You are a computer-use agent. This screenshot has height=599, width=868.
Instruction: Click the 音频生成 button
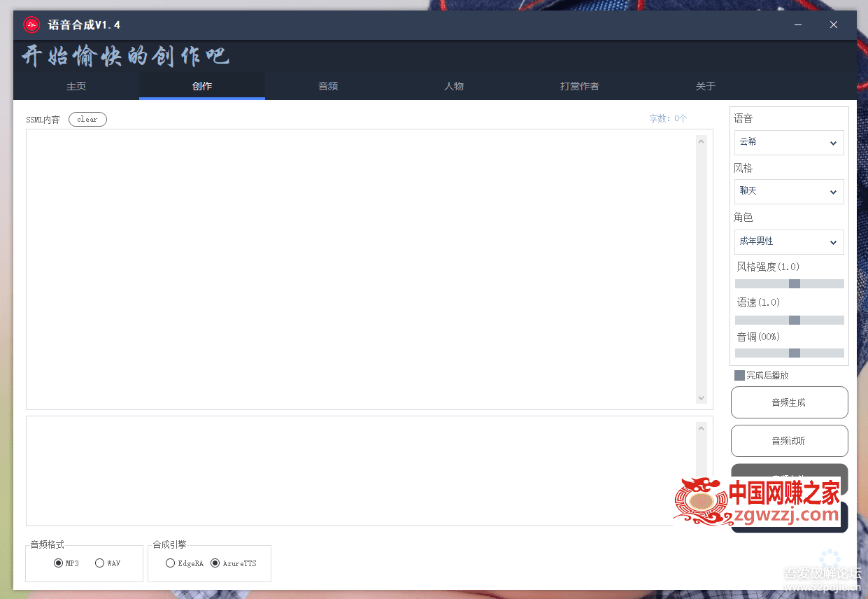tap(789, 402)
